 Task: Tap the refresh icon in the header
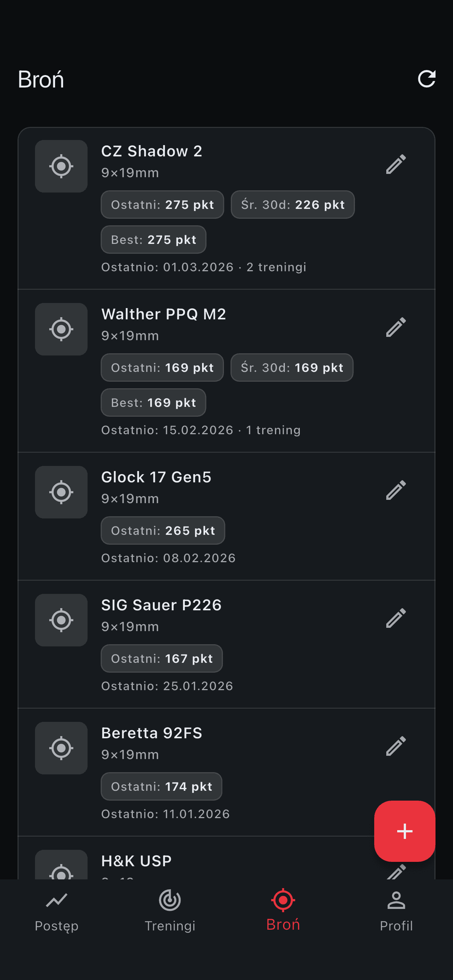pos(426,79)
